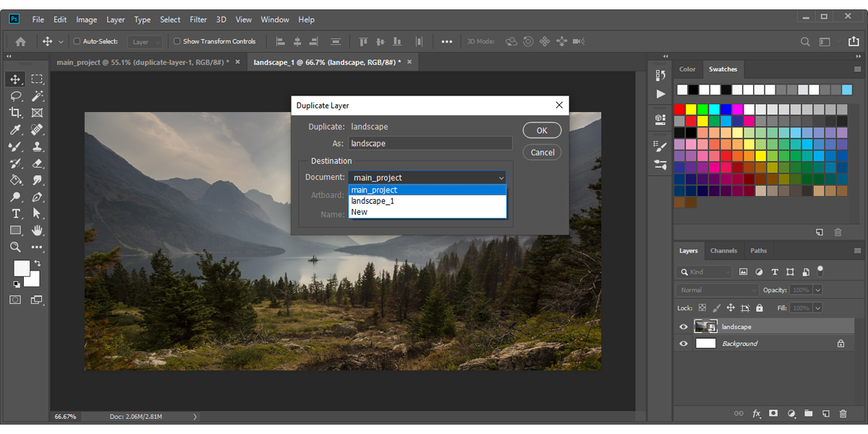Viewport: 868px width, 434px height.
Task: Activate the Horizontal Type tool
Action: click(x=15, y=213)
